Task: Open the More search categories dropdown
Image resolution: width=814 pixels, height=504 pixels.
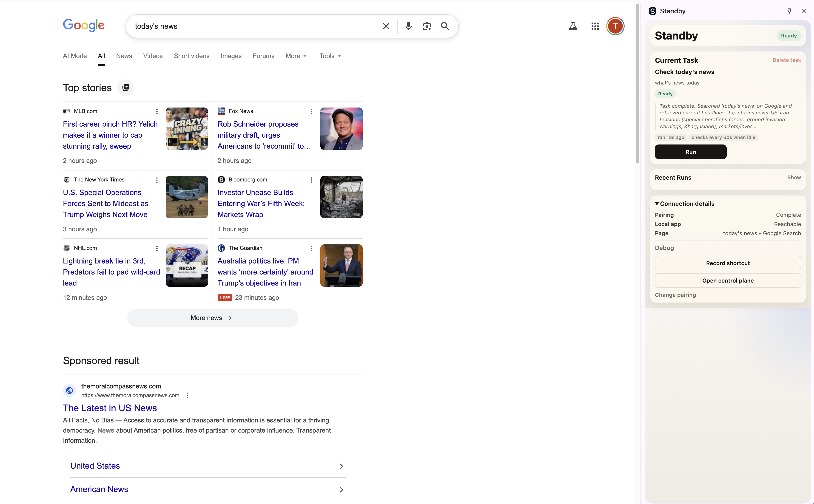Action: tap(296, 56)
